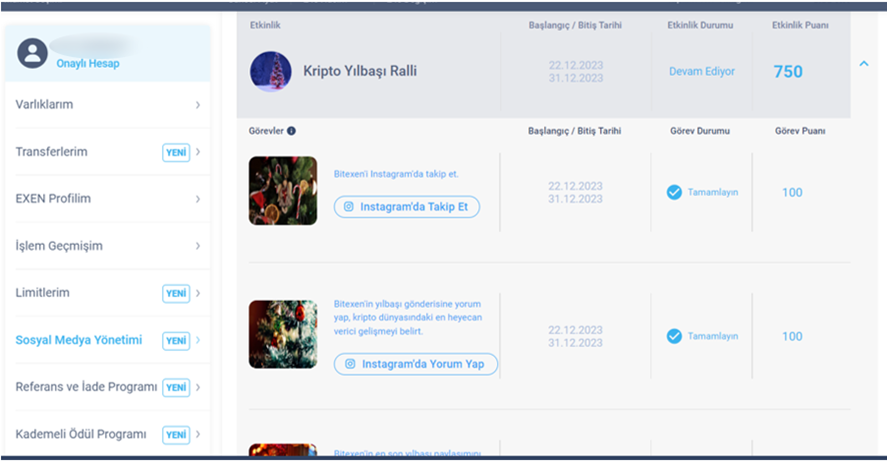Go to Referans ve İade Programı
Image resolution: width=887 pixels, height=462 pixels.
coord(107,387)
